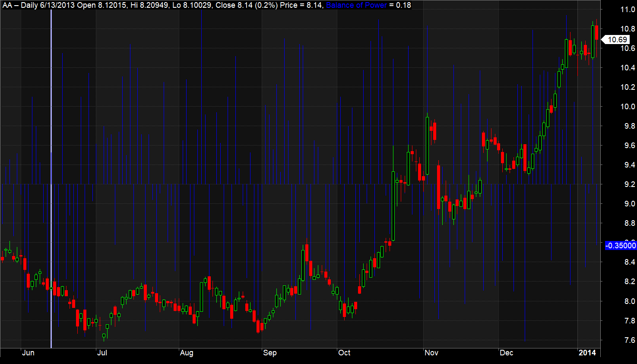The height and width of the screenshot is (364, 637).
Task: Click the 11.0 price axis label
Action: pos(628,9)
